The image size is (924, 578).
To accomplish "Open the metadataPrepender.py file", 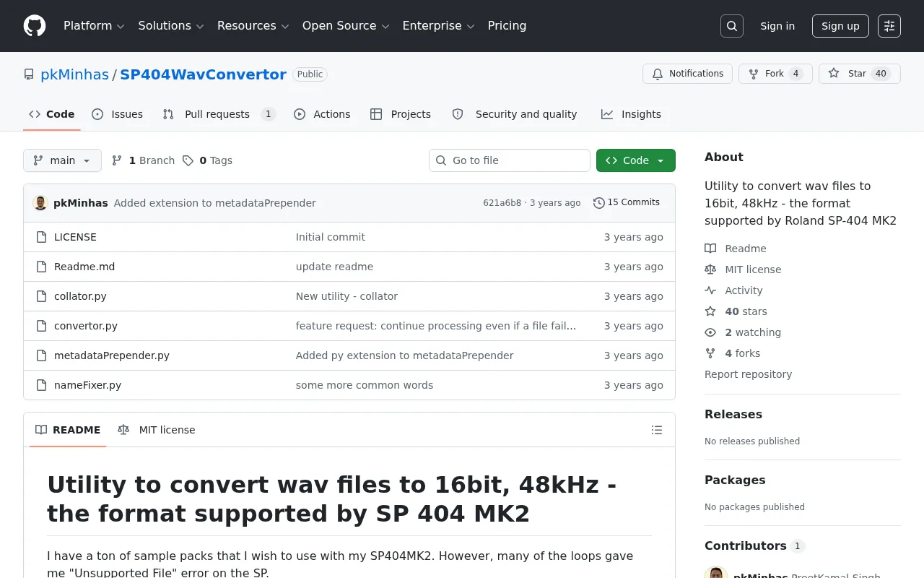I will [112, 355].
